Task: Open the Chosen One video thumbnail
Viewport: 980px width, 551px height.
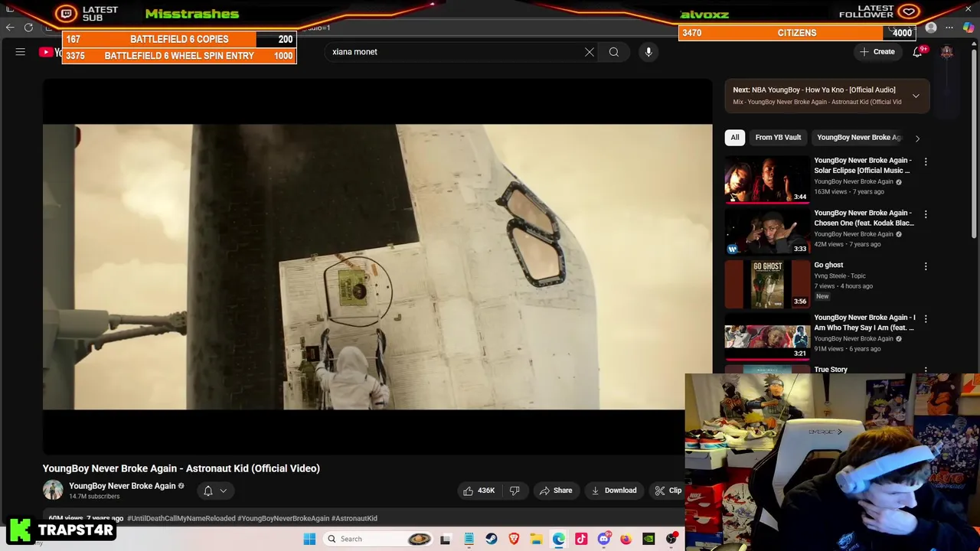Action: [x=767, y=231]
